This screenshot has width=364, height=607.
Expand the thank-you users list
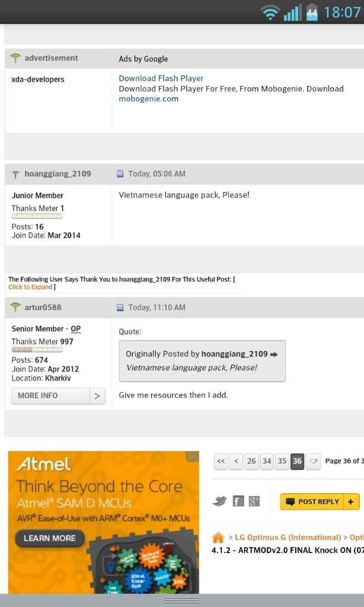coord(30,287)
